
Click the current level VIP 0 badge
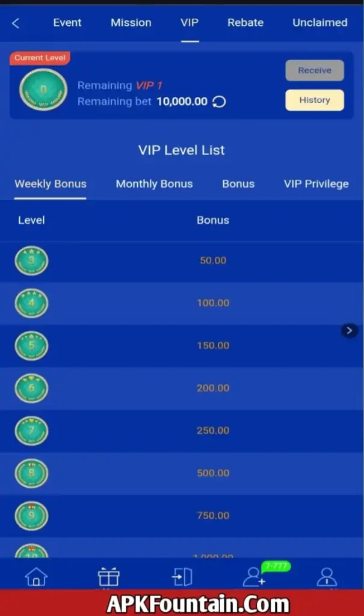click(43, 90)
